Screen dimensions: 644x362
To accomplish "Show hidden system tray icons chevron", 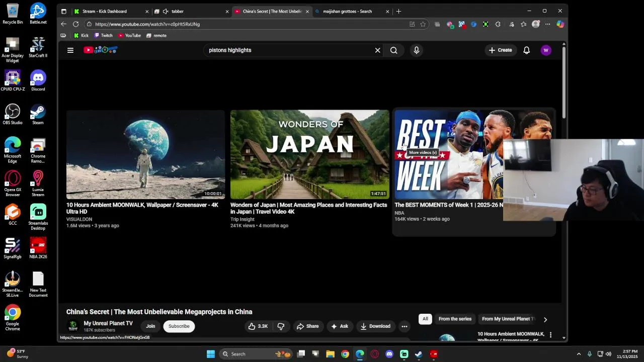I will click(579, 354).
